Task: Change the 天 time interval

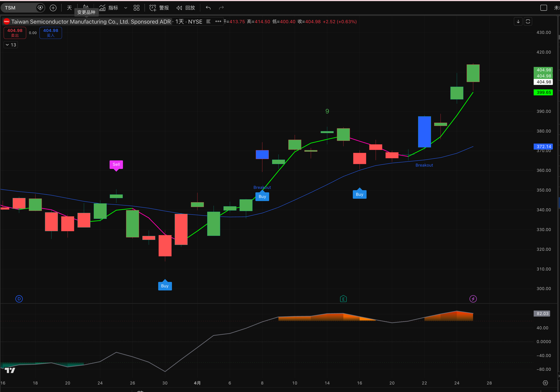Action: [69, 8]
